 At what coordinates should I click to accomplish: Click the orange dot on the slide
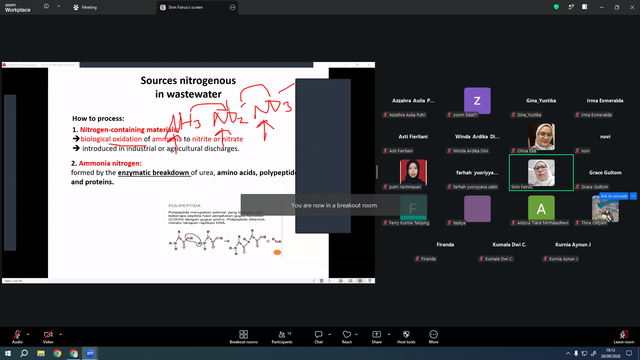(x=277, y=252)
